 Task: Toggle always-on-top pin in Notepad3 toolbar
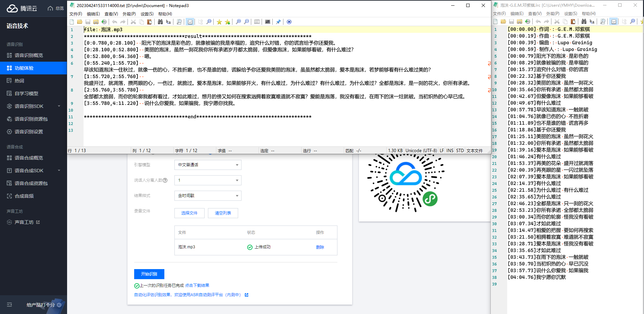coord(278,22)
